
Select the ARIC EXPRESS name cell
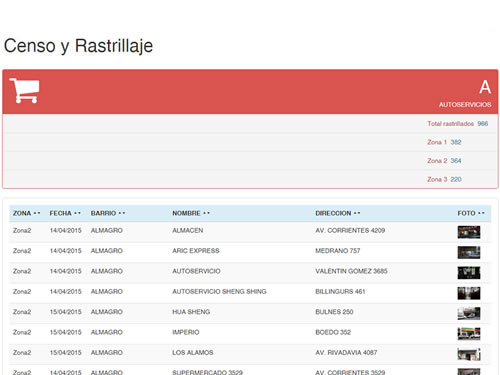tap(196, 251)
